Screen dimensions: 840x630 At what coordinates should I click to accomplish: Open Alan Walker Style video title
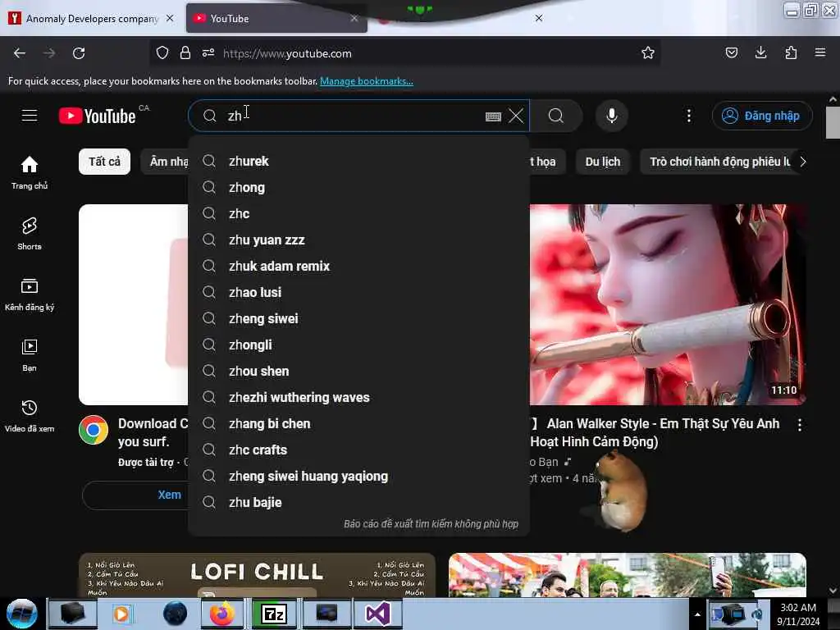[654, 432]
